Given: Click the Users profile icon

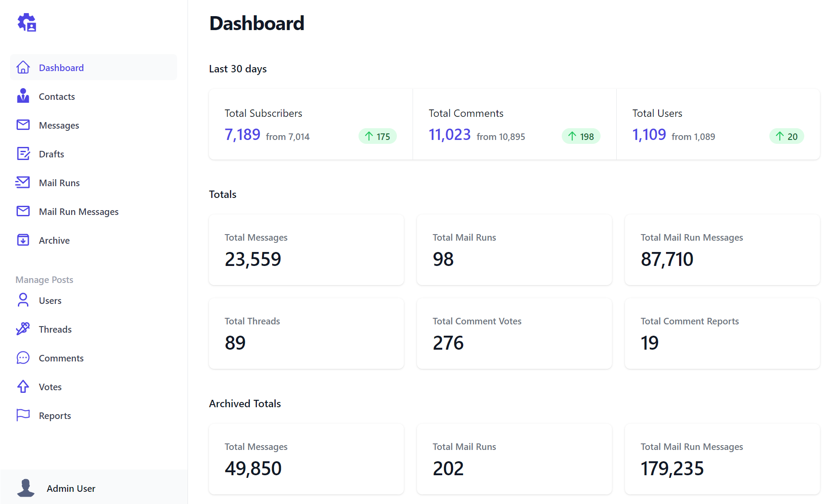Looking at the screenshot, I should tap(23, 300).
